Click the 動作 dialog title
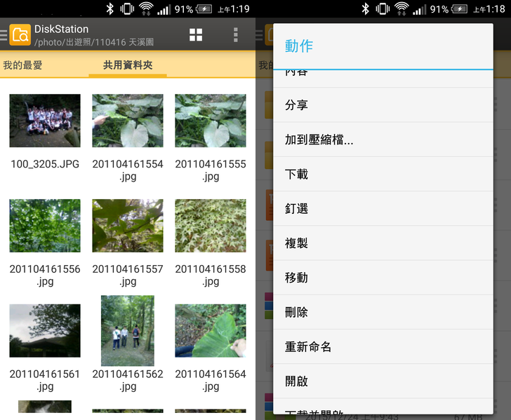The height and width of the screenshot is (420, 511). pos(299,46)
